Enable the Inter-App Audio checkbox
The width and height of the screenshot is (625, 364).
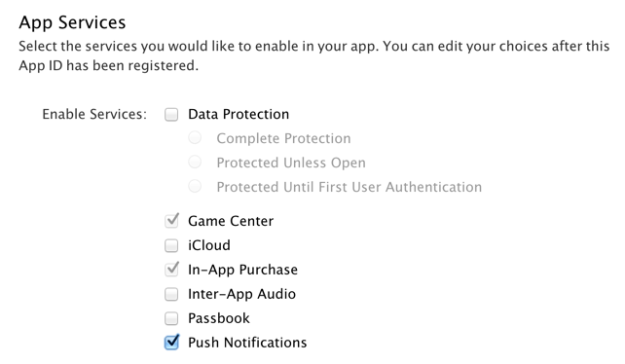[171, 294]
